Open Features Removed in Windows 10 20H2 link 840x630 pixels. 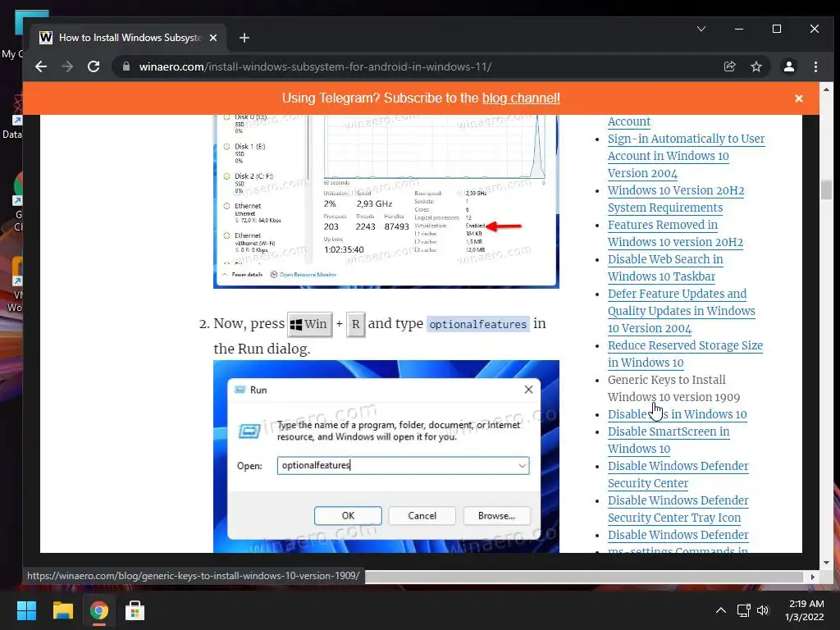675,233
